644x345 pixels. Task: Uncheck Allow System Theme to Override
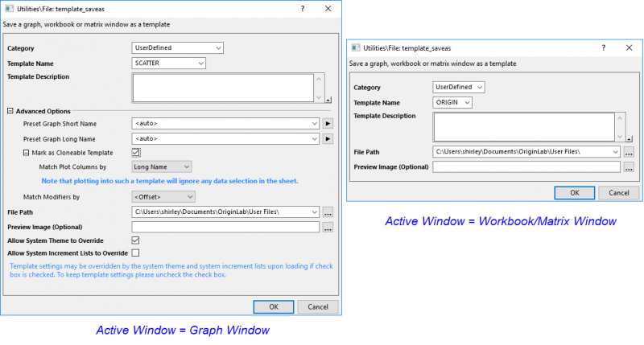[x=135, y=240]
